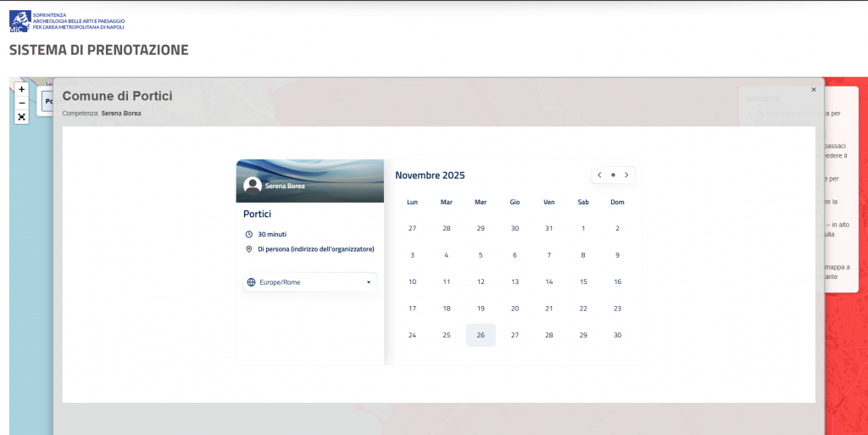Zoom out on the map
Image resolution: width=868 pixels, height=435 pixels.
click(22, 103)
